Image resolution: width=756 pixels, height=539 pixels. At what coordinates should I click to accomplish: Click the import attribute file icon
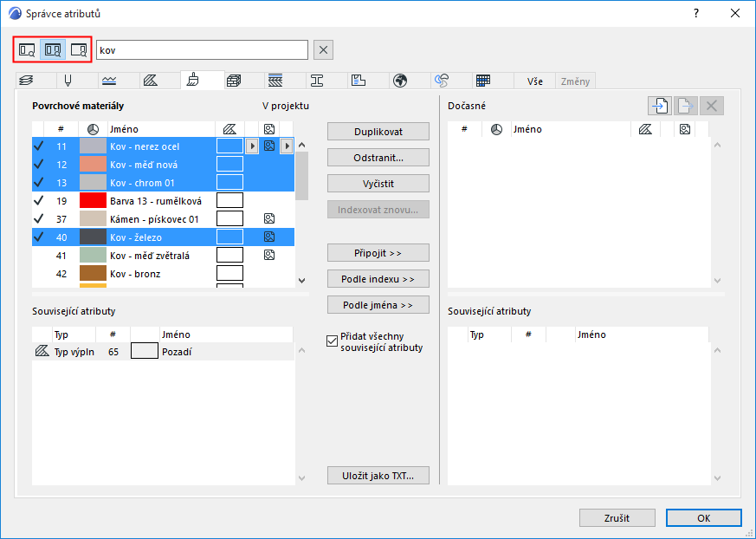(660, 106)
